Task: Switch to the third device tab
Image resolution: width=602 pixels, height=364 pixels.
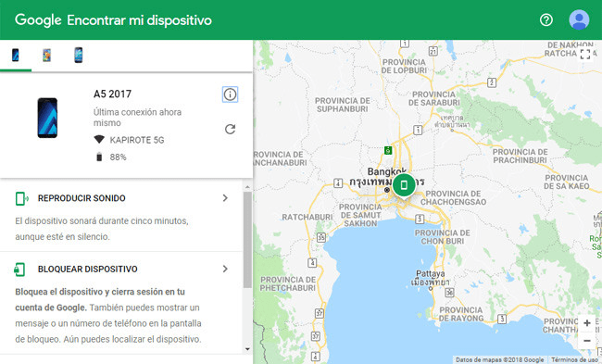Action: coord(79,55)
